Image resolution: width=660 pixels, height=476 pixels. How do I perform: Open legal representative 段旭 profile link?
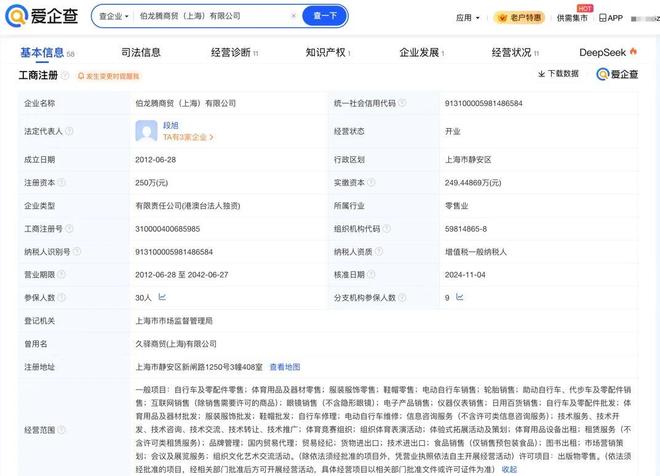(x=170, y=125)
